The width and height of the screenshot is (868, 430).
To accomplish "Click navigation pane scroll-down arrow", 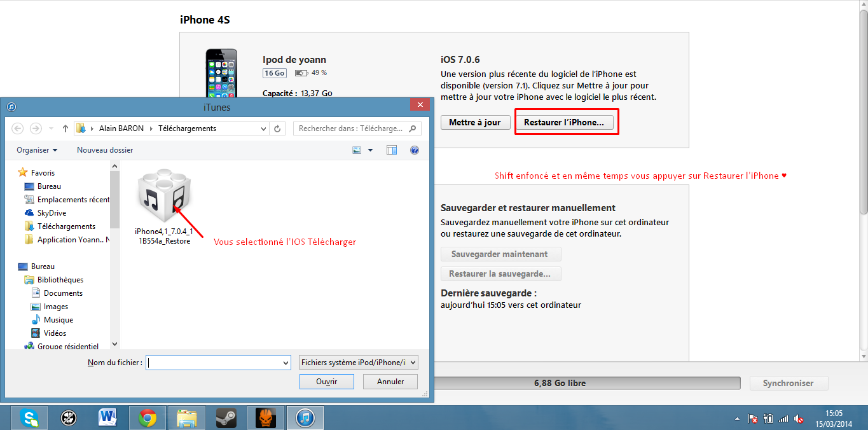I will [114, 344].
